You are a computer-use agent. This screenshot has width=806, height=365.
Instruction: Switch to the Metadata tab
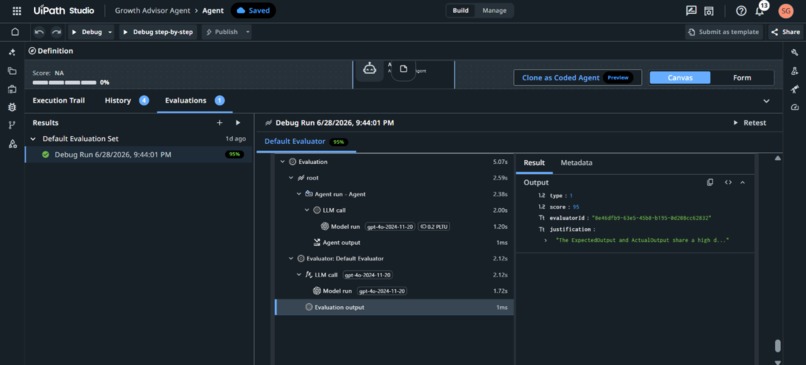[x=576, y=163]
